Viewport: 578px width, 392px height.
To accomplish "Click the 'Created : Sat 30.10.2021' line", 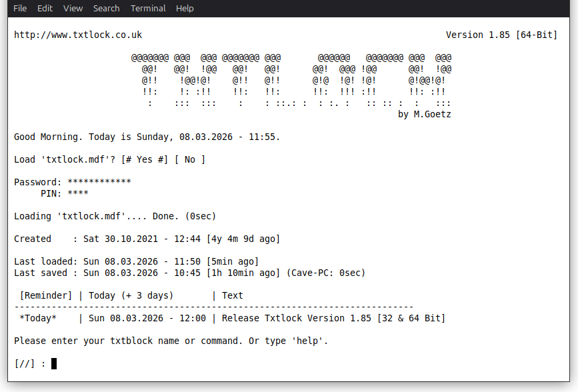I will (x=147, y=239).
